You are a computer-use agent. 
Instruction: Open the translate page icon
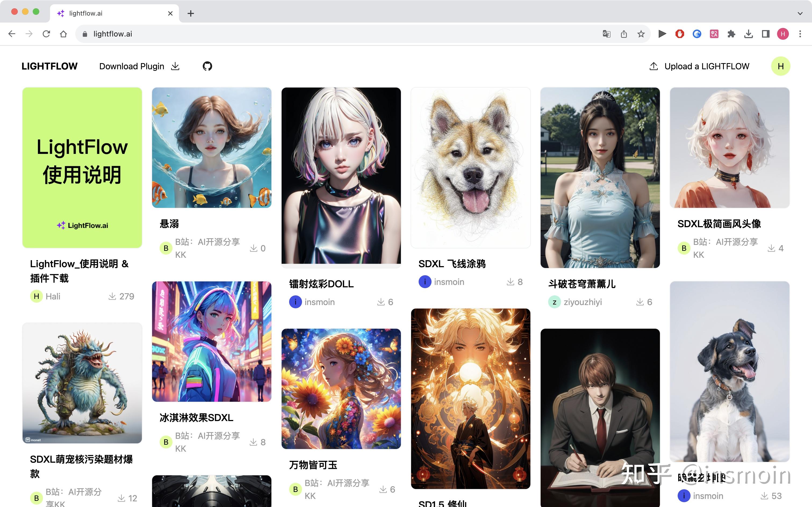point(606,34)
